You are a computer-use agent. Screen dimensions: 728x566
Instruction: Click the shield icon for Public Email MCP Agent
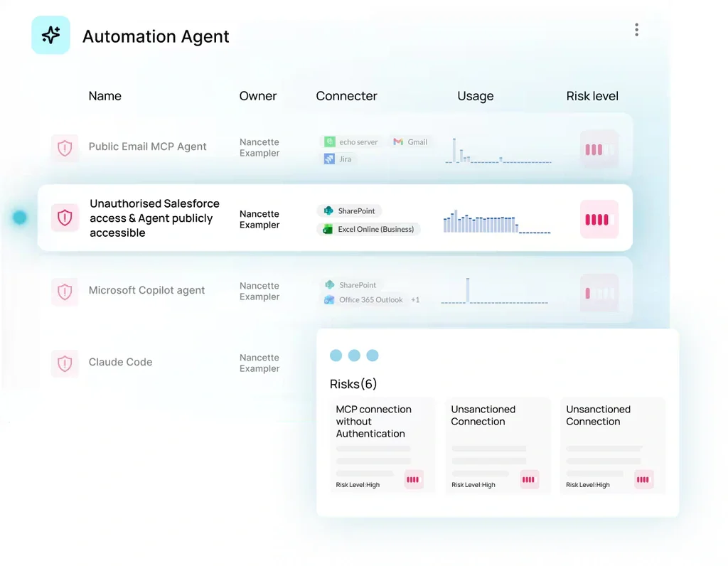pos(65,148)
